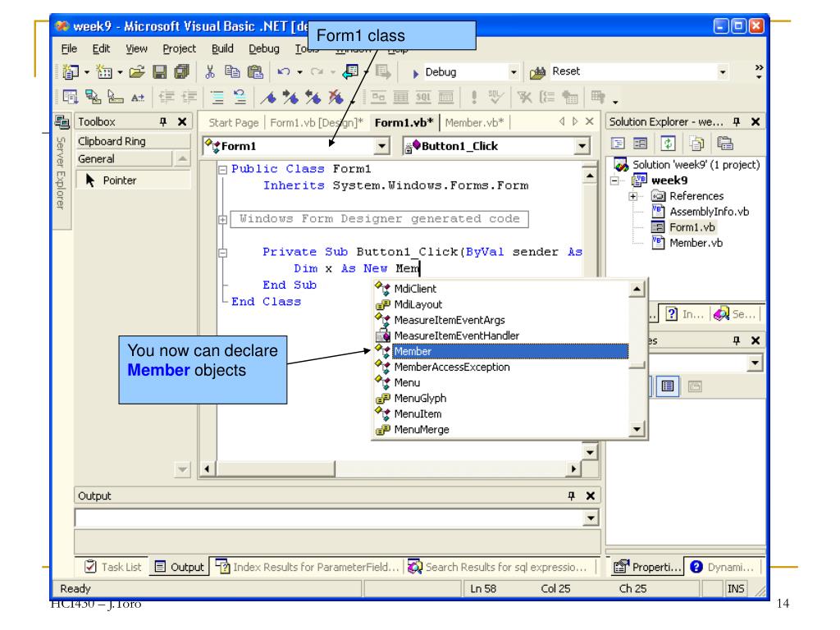
Task: Click the Show All Files icon in Solution Explorer
Action: click(x=696, y=143)
